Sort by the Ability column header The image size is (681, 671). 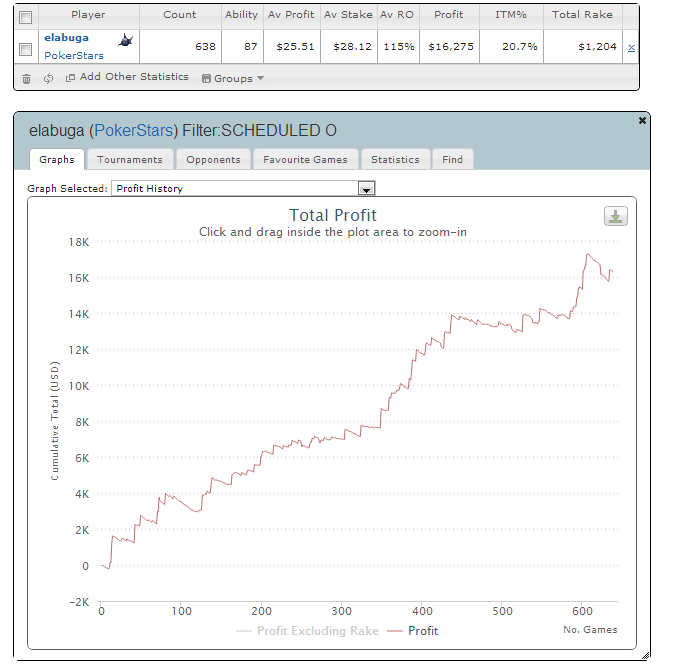click(x=241, y=15)
